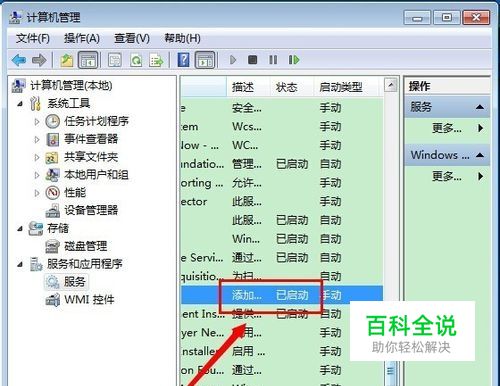Click the '添加...' cell in highlighted row
This screenshot has width=500, height=386.
[x=247, y=295]
